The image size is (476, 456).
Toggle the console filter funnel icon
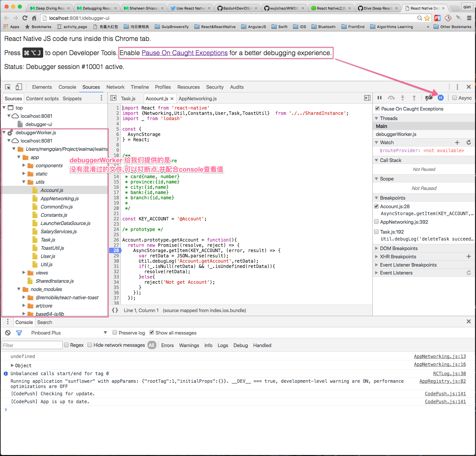[x=19, y=333]
